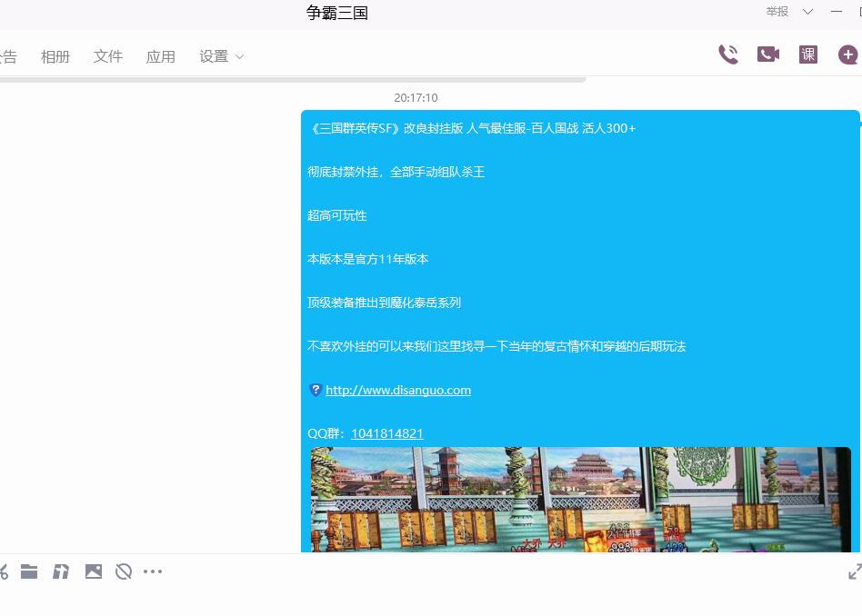
Task: Click the 争霸三国 group title
Action: tap(337, 13)
